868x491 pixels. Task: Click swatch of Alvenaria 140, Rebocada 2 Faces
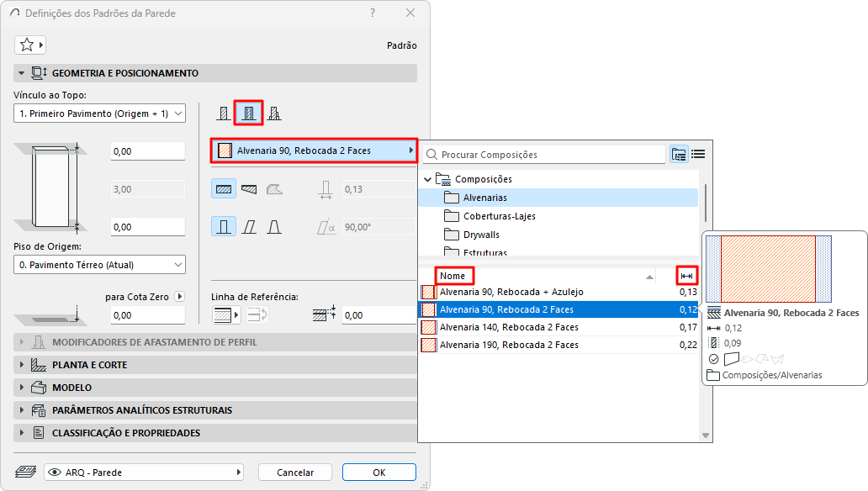(x=428, y=327)
